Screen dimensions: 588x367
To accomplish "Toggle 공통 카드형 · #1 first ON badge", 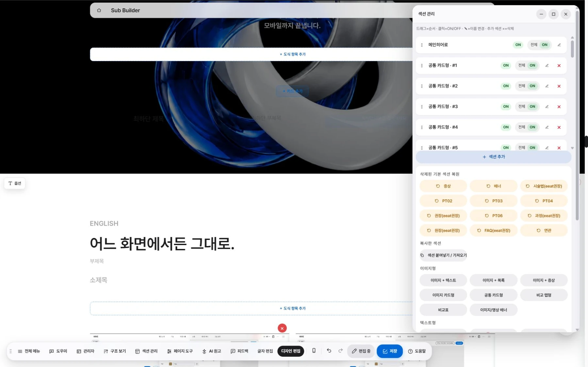I will point(506,65).
